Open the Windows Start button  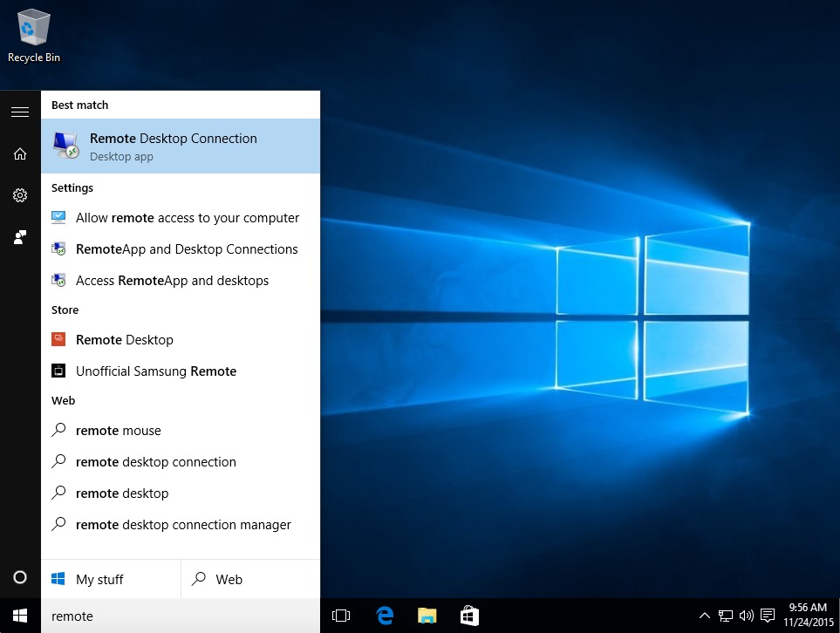point(20,616)
